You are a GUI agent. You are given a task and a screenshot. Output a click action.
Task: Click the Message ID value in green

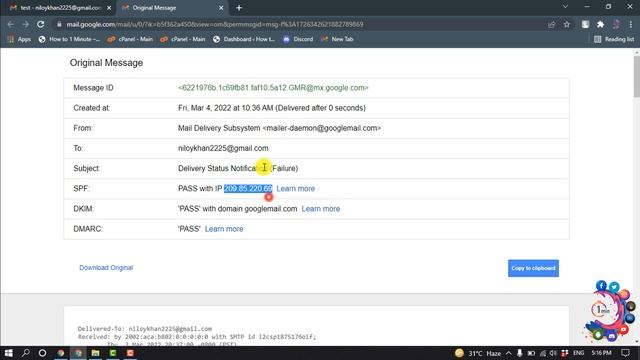tap(273, 88)
